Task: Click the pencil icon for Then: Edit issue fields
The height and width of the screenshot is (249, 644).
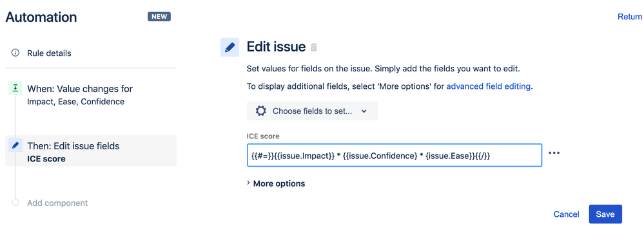Action: (x=15, y=145)
